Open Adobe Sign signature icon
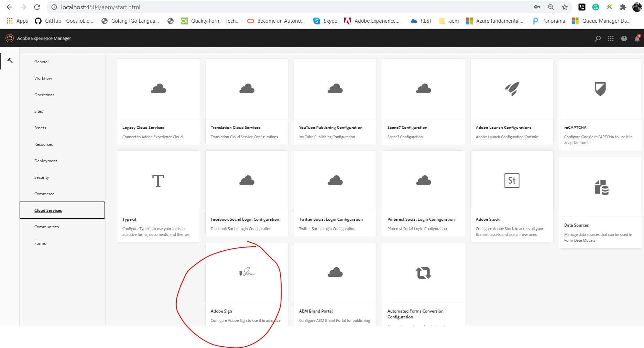 (247, 273)
